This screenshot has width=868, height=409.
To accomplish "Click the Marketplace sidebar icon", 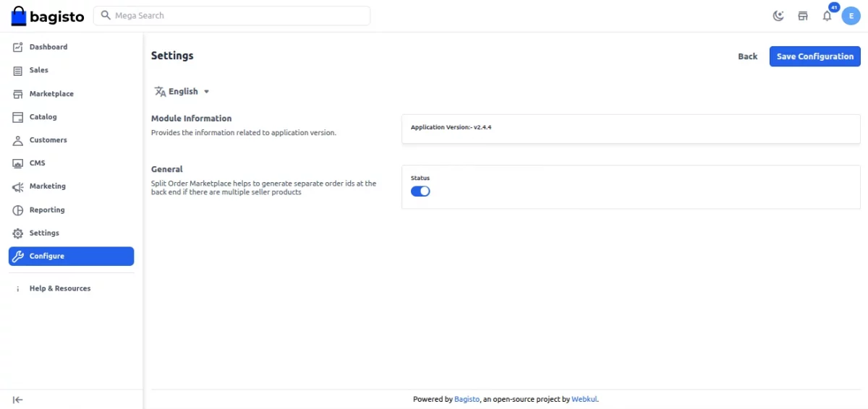I will (18, 94).
